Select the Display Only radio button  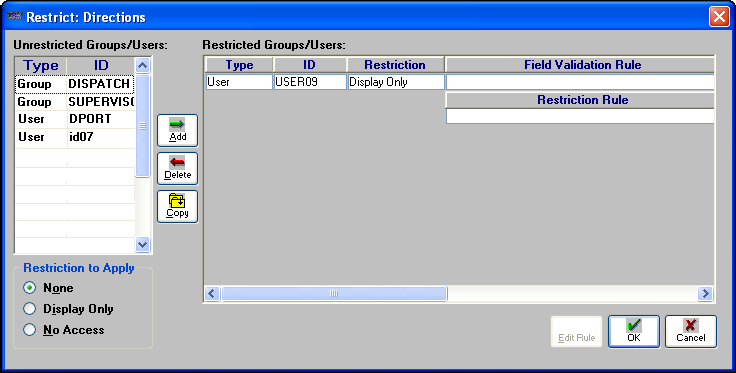(30, 309)
